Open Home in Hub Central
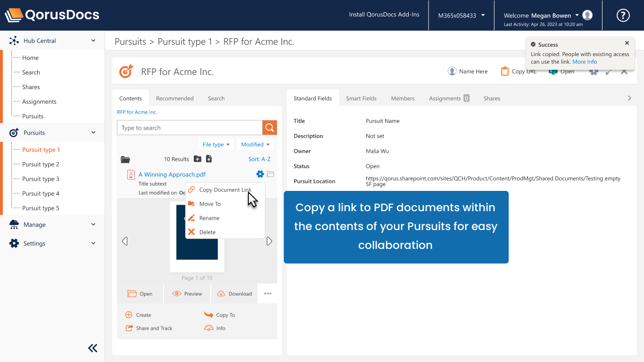The width and height of the screenshot is (644, 362). tap(30, 58)
